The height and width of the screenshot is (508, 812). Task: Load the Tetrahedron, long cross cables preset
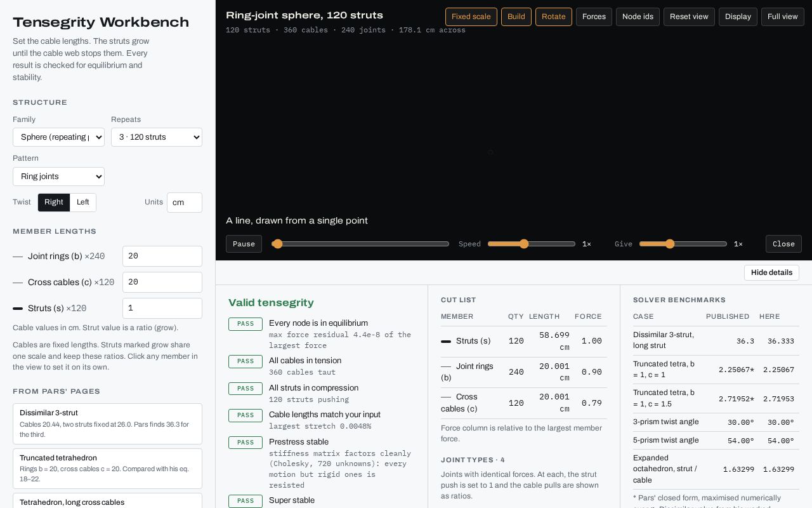click(108, 502)
